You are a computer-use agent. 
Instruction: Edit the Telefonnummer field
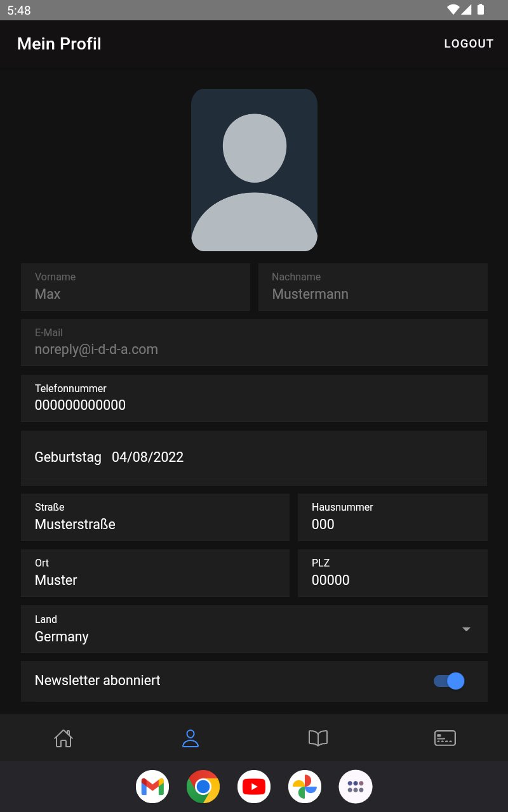tap(254, 398)
